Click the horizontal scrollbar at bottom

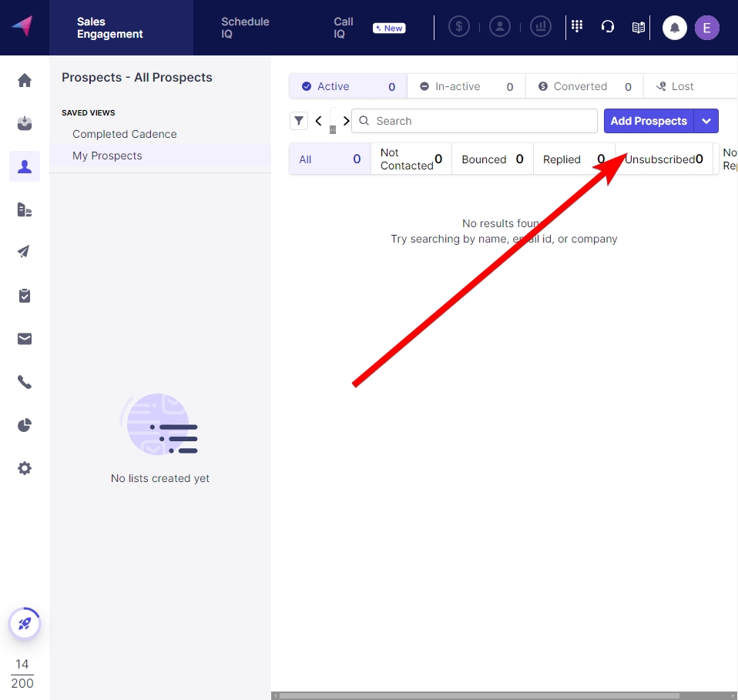(x=478, y=695)
